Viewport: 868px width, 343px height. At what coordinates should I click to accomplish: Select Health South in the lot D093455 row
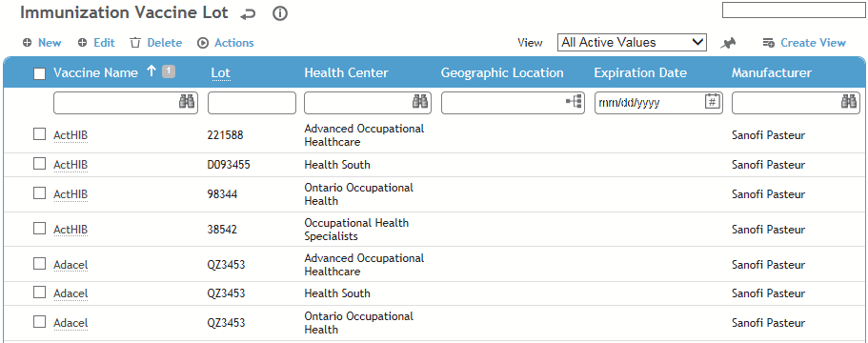point(337,165)
